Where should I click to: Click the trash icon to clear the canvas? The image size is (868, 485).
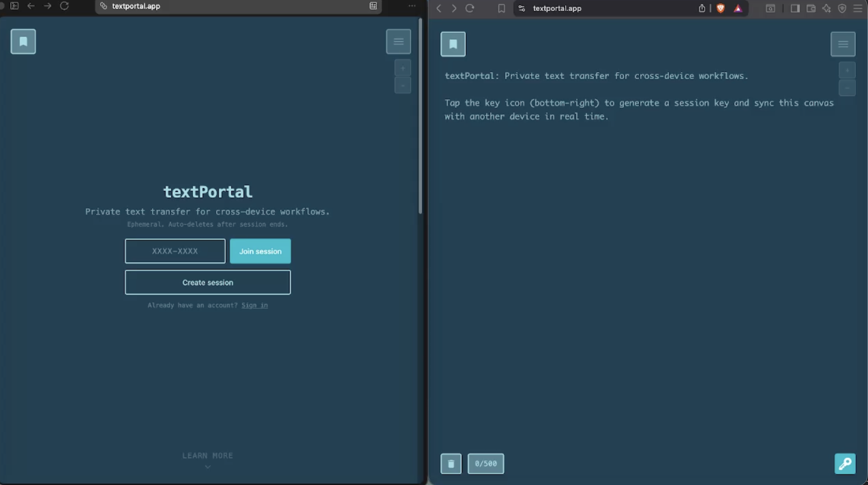(451, 464)
